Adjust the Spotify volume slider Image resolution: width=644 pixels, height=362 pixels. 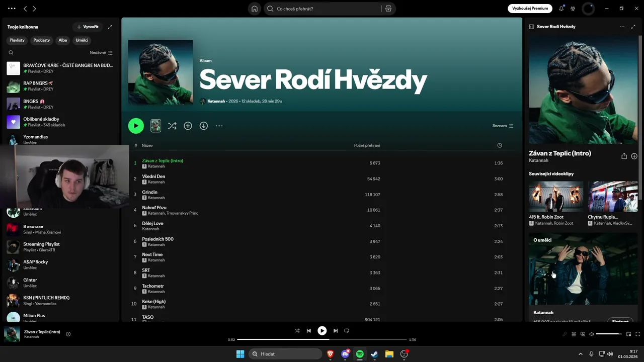[x=609, y=334]
